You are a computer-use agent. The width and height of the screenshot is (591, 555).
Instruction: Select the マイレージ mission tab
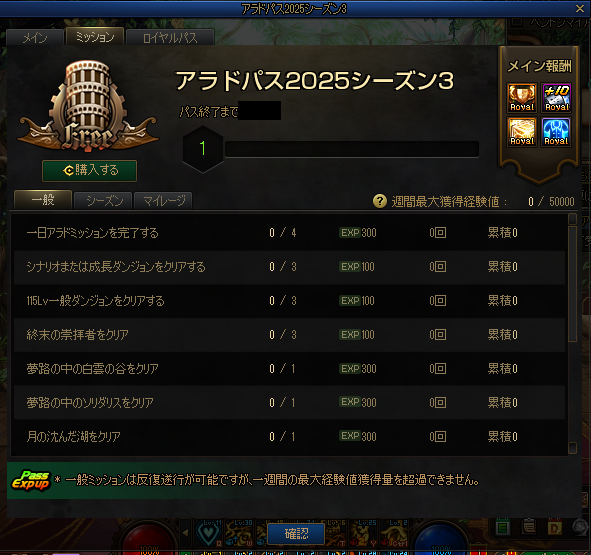tap(163, 201)
